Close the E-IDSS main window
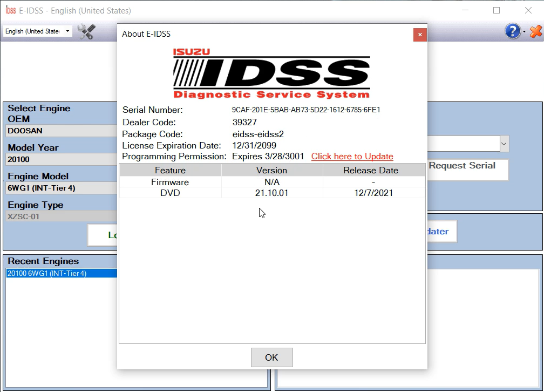544x392 pixels. pos(528,10)
